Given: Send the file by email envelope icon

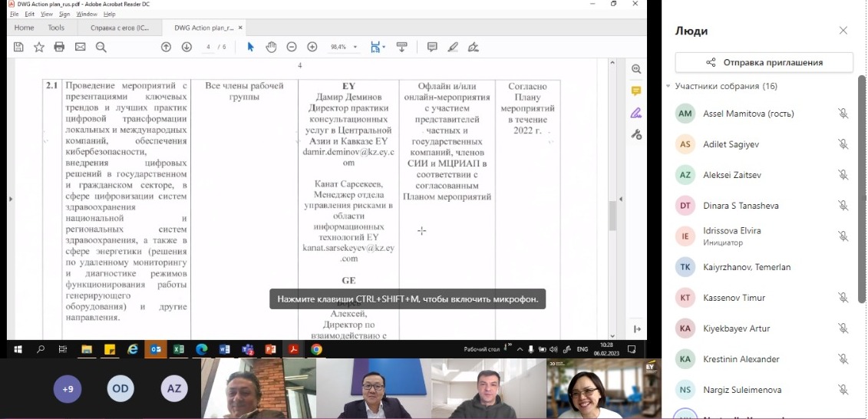Looking at the screenshot, I should pyautogui.click(x=81, y=47).
